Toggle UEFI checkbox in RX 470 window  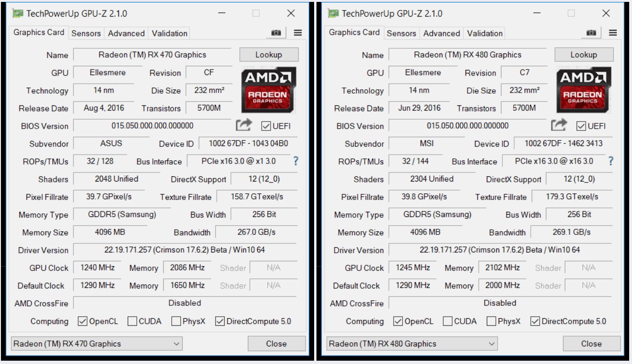click(266, 126)
